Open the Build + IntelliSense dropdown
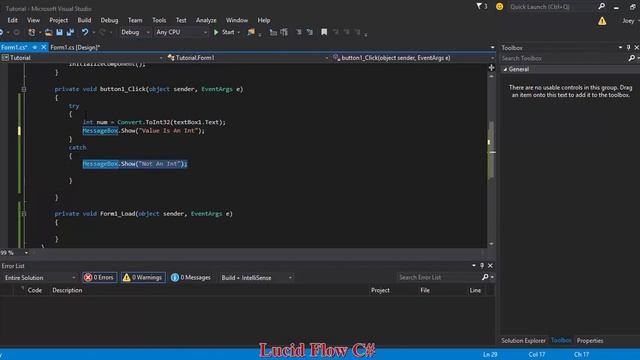The width and height of the screenshot is (640, 360). pos(257,278)
